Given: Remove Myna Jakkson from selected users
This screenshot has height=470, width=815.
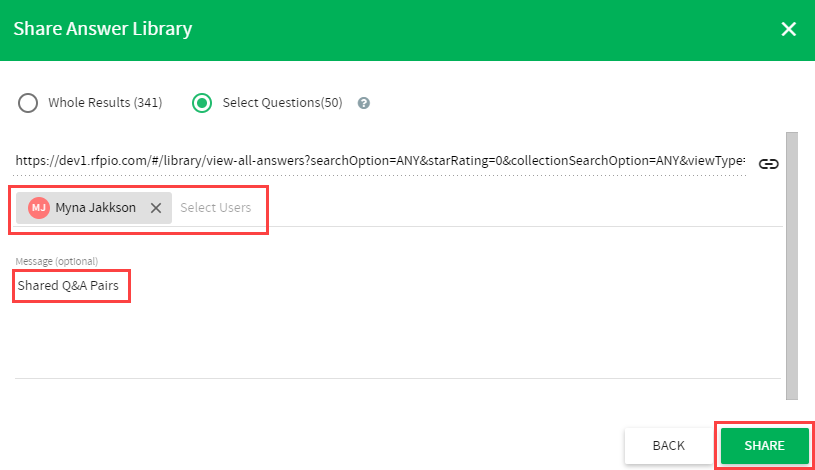Looking at the screenshot, I should click(156, 208).
